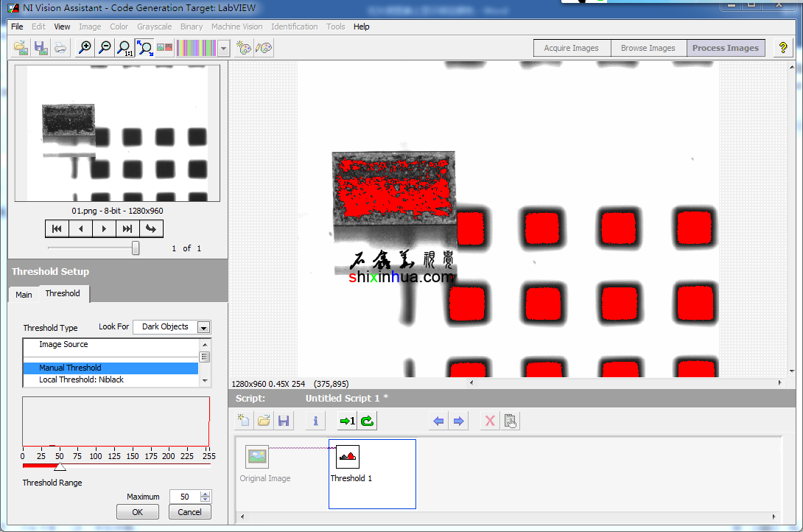Select the Zoom 1:1 tool

125,48
